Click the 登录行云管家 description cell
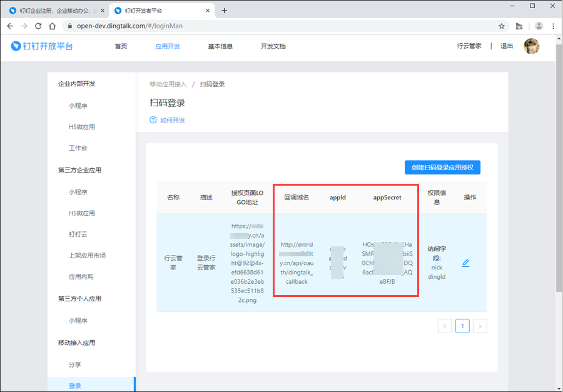This screenshot has height=392, width=563. (206, 263)
